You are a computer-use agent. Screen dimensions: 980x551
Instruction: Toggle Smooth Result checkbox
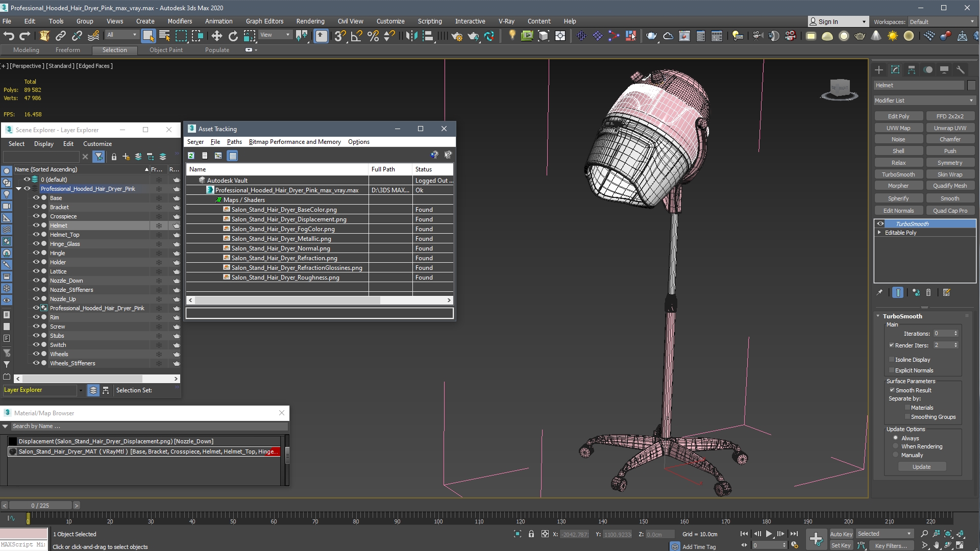892,390
